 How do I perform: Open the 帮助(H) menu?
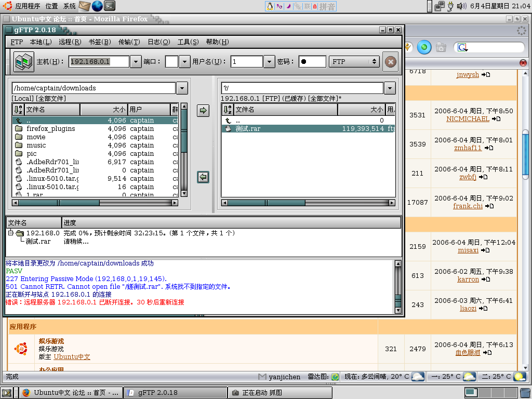point(218,42)
